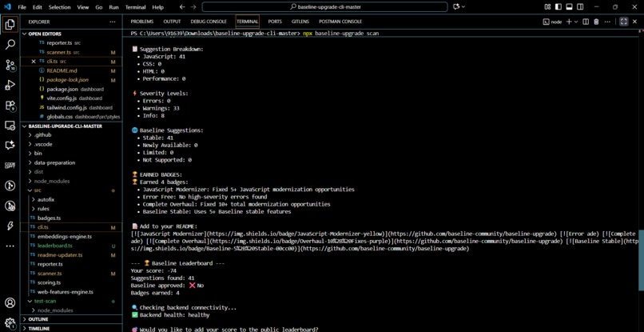644x332 pixels.
Task: Click the command center search box
Action: pos(324,7)
